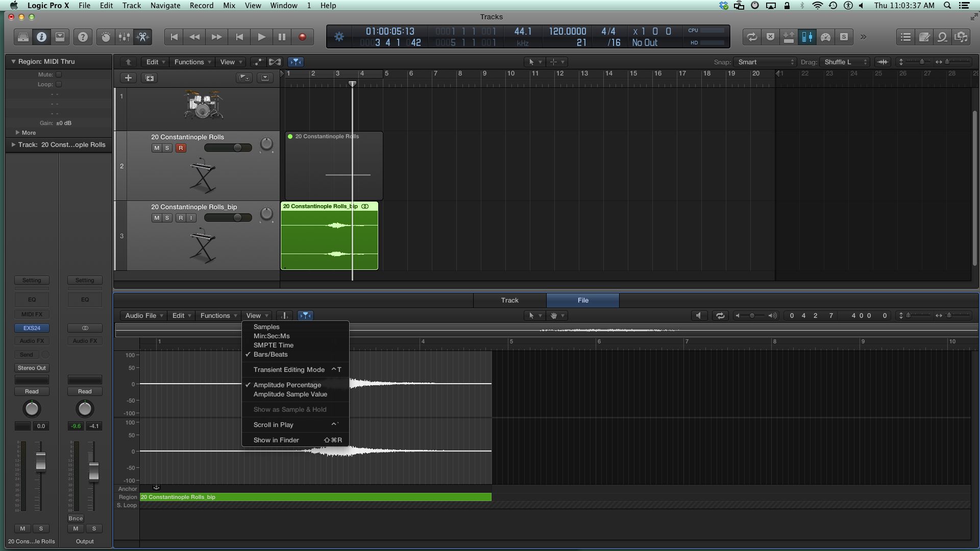Mute the 20 Constantinople Rolls_bip track
980x551 pixels.
(157, 218)
